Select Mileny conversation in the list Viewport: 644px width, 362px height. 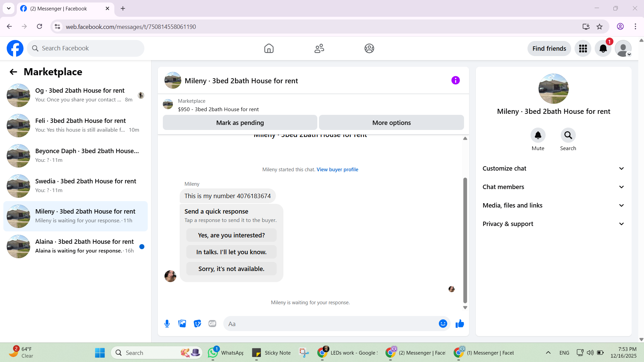[x=76, y=216]
